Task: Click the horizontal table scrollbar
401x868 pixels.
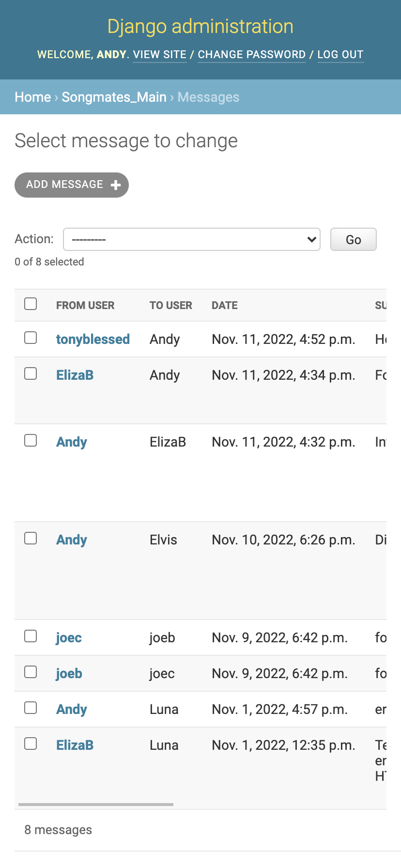Action: (x=96, y=805)
